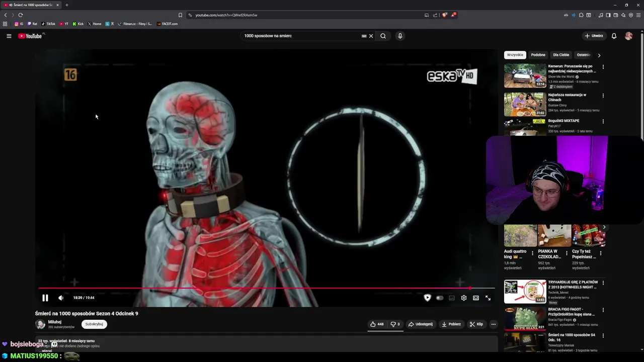Open TRYHARDUJE GRĘ Z PŁATKÓW video title

tap(573, 285)
